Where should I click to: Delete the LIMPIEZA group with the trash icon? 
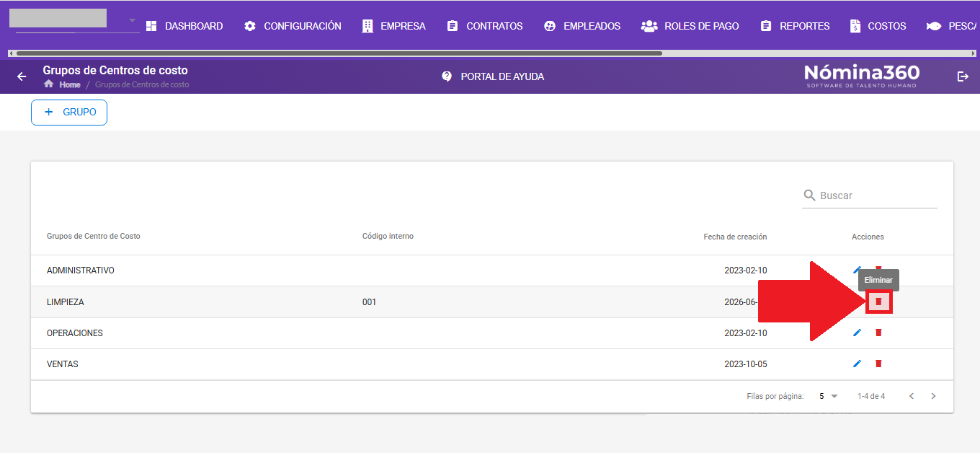click(878, 302)
